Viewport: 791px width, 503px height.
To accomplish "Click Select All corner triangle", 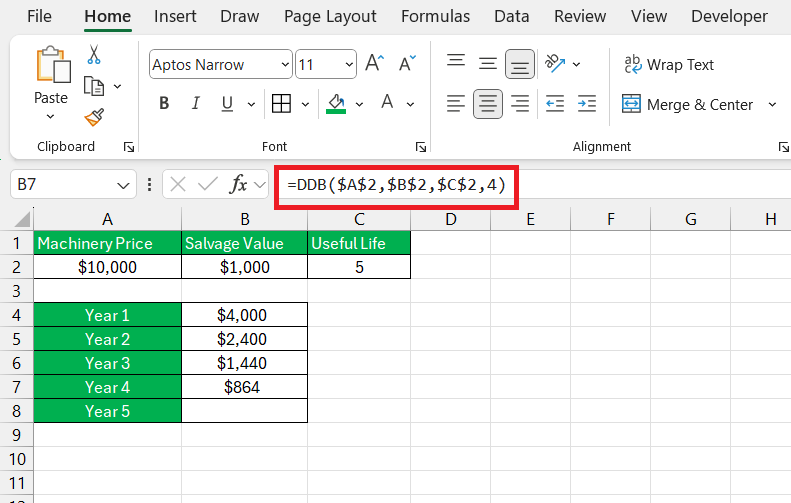I will (x=22, y=219).
